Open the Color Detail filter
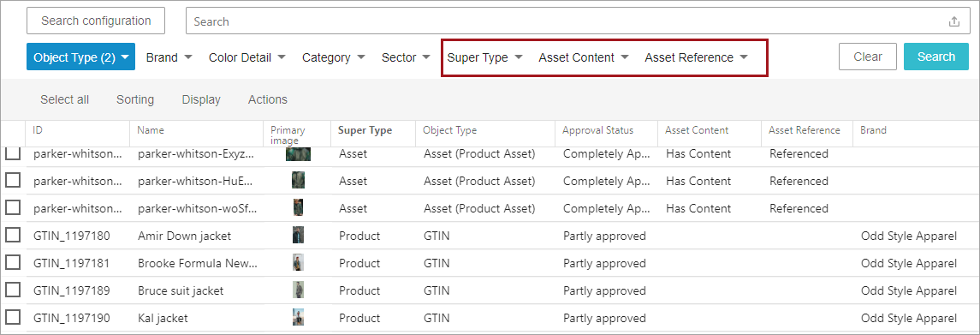Screen dimensions: 980x335 coord(246,57)
